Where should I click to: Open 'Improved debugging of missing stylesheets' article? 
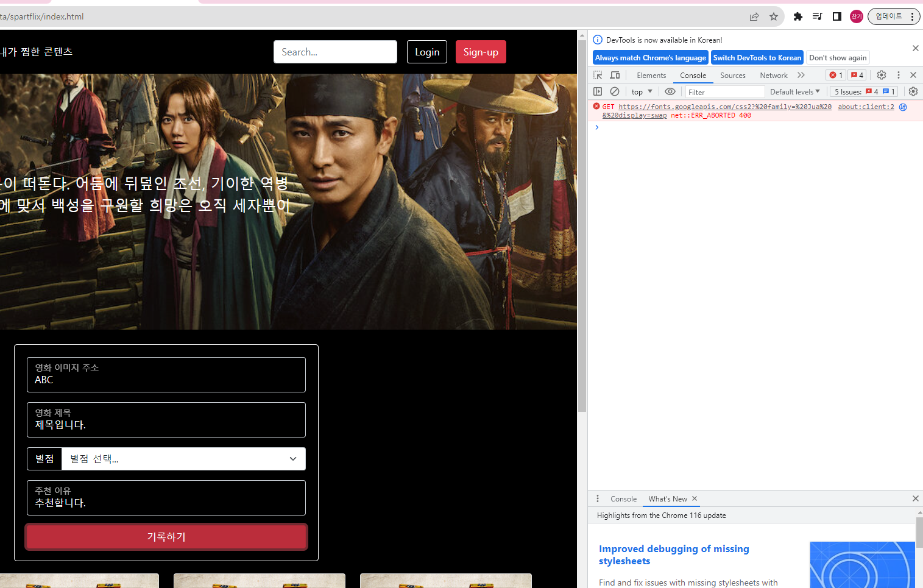point(674,554)
